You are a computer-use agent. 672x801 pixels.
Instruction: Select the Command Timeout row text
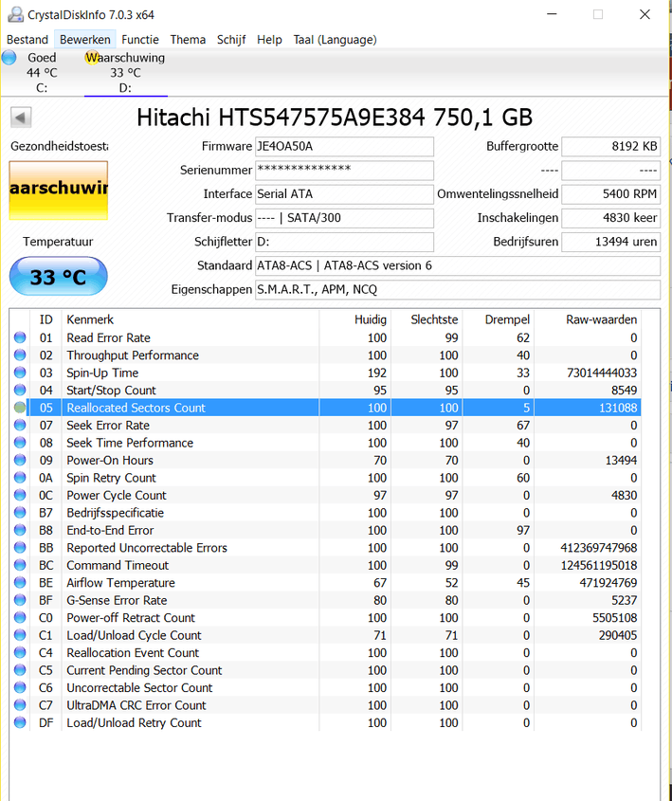coord(118,565)
